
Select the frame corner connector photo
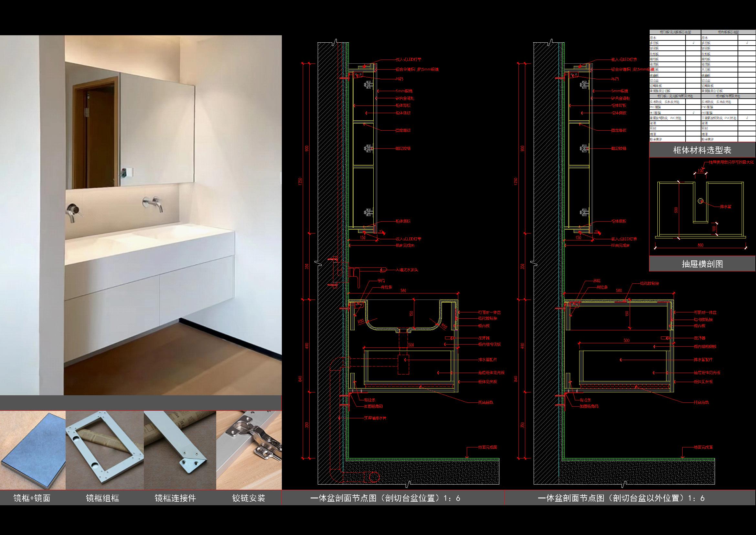pyautogui.click(x=180, y=450)
